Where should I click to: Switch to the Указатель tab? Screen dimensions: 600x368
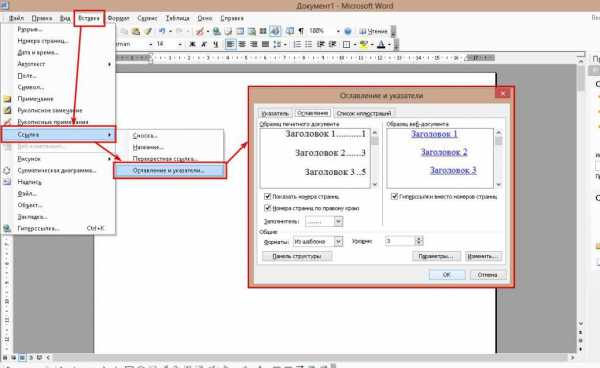point(275,113)
